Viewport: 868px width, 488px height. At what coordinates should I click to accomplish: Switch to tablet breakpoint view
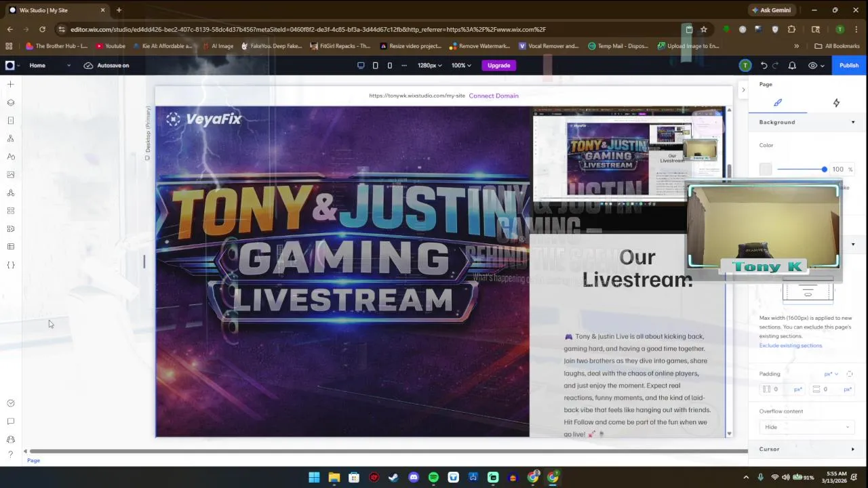(x=375, y=65)
